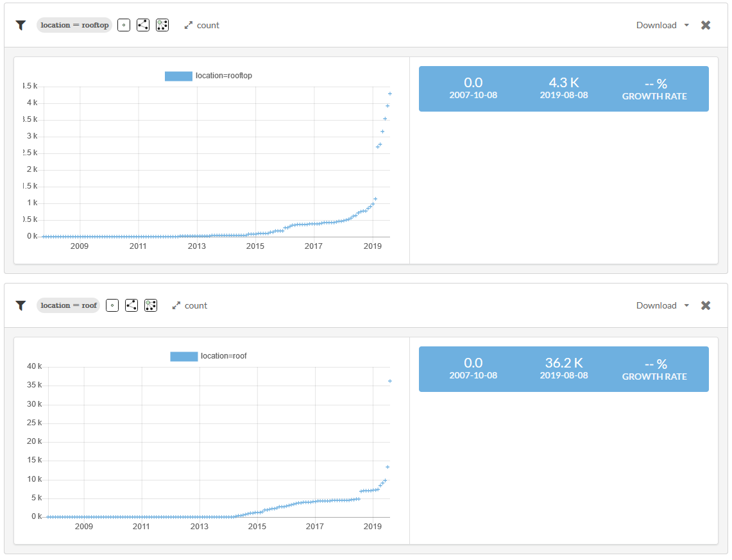Click relation icon in location=roof panel
The image size is (732, 560).
click(151, 306)
